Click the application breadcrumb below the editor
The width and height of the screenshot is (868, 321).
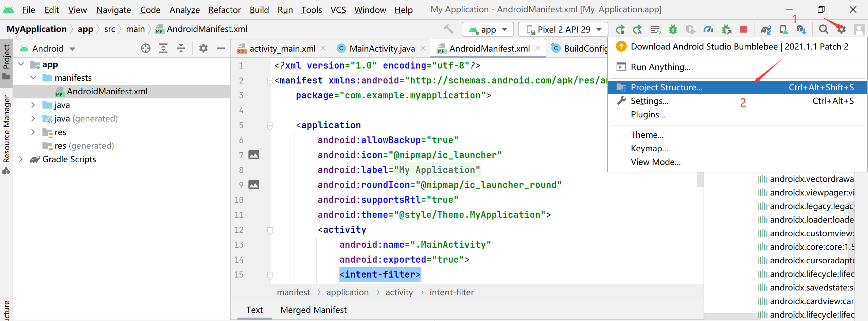pyautogui.click(x=347, y=292)
